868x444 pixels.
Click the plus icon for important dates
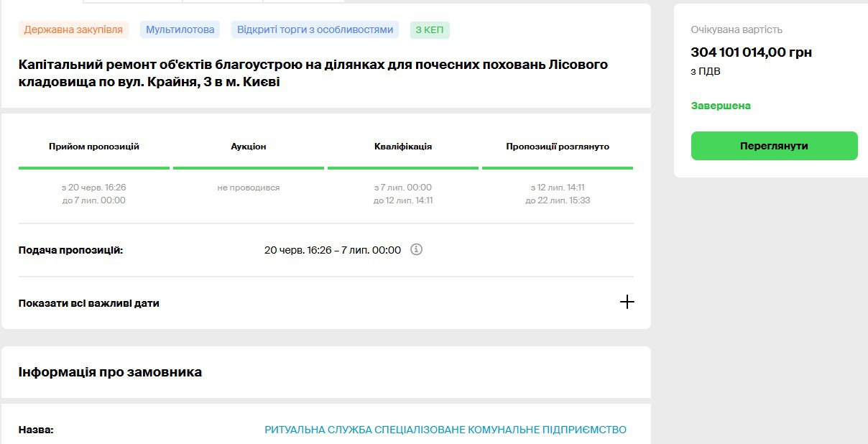pos(627,302)
